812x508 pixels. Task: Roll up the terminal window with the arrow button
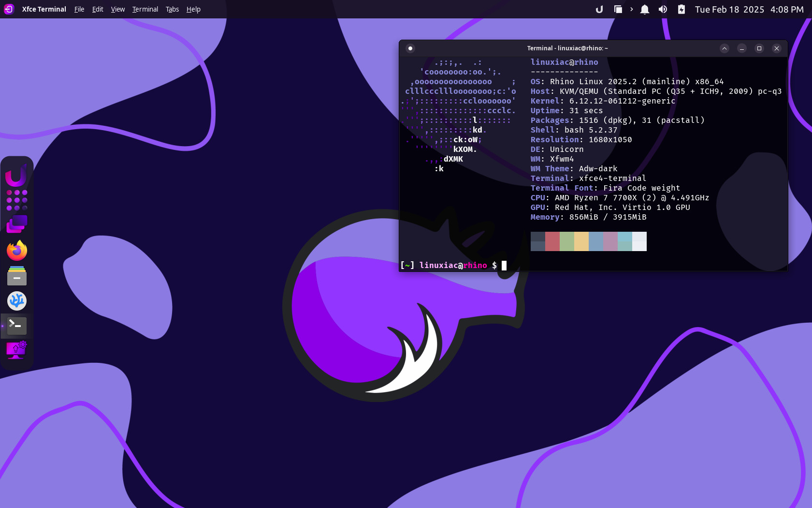(724, 48)
